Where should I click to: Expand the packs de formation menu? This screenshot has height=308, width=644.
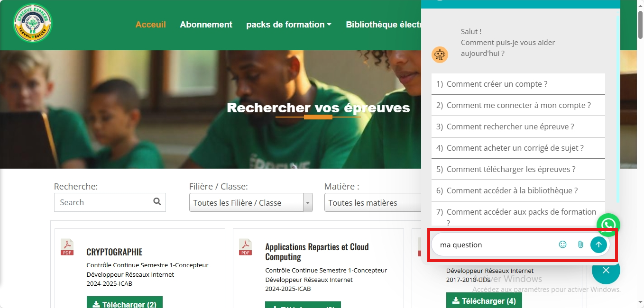[x=289, y=25]
